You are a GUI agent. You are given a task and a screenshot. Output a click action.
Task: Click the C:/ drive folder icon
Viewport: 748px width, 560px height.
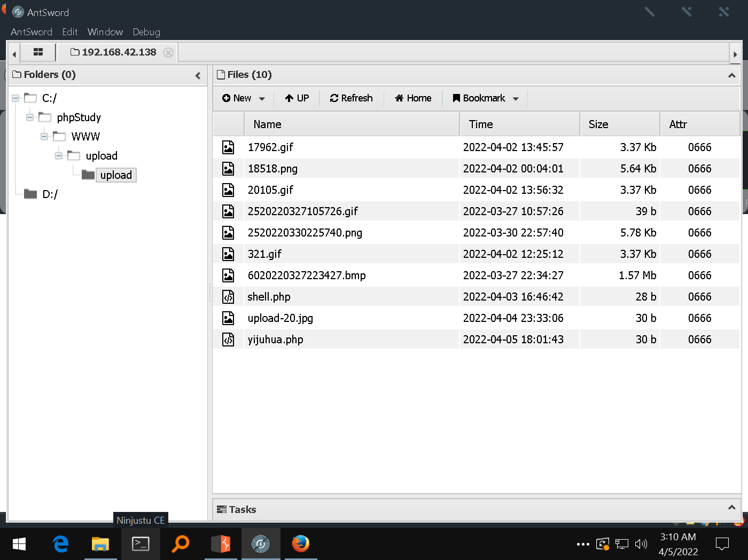pyautogui.click(x=30, y=98)
